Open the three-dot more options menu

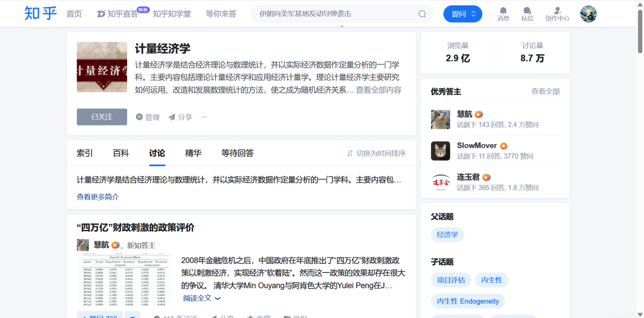pyautogui.click(x=205, y=117)
